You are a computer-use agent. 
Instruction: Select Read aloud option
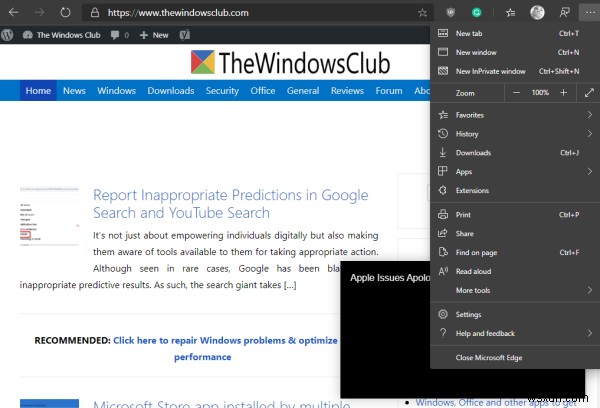pos(515,271)
